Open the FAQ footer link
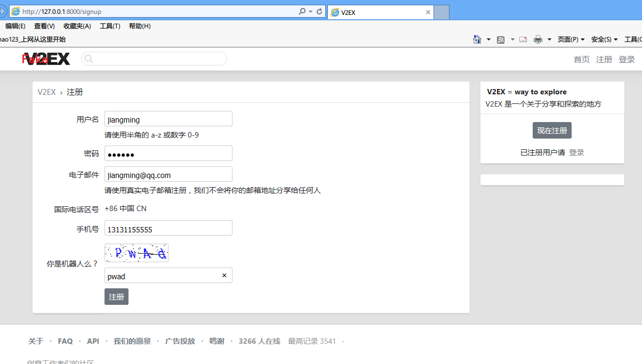The height and width of the screenshot is (364, 642). (65, 341)
